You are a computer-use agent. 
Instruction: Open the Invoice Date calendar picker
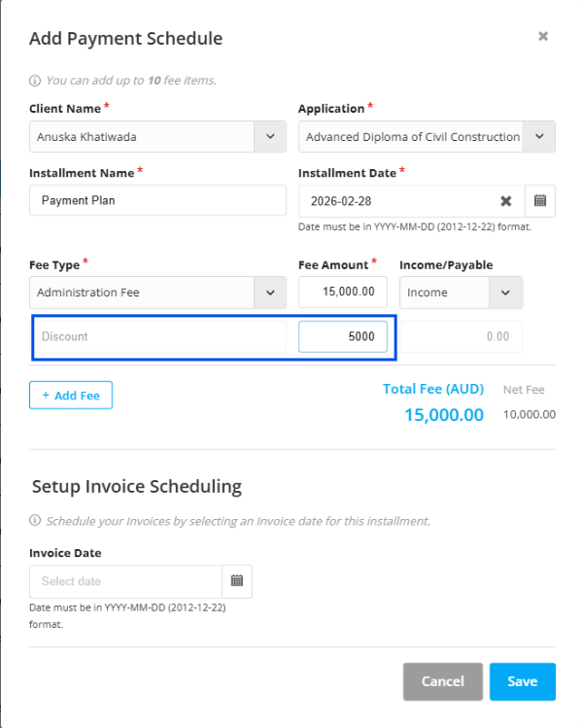(236, 581)
